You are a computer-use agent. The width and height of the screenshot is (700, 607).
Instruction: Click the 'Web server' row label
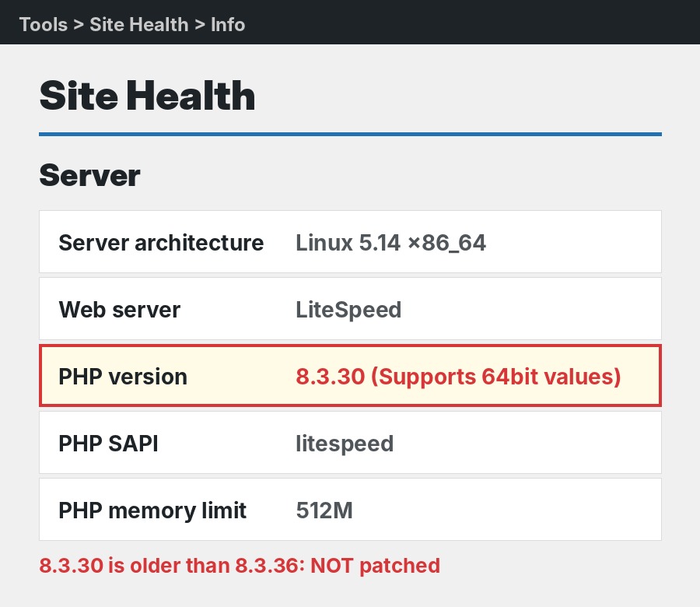(120, 310)
